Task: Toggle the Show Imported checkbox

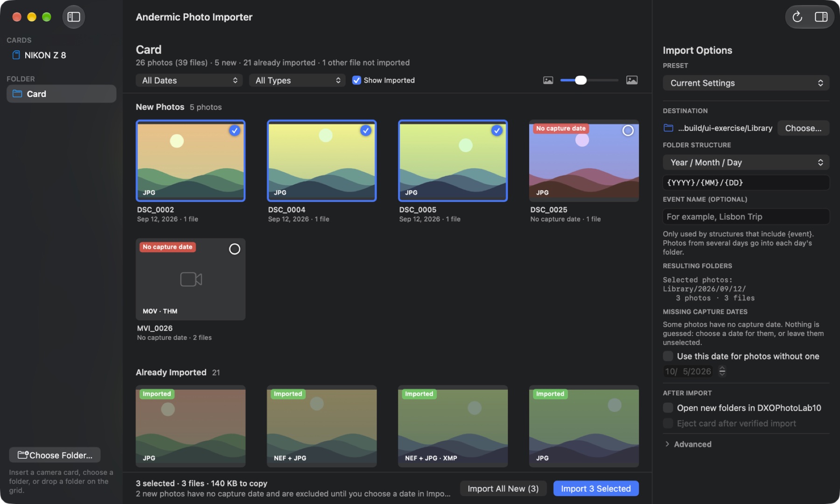Action: click(x=357, y=80)
